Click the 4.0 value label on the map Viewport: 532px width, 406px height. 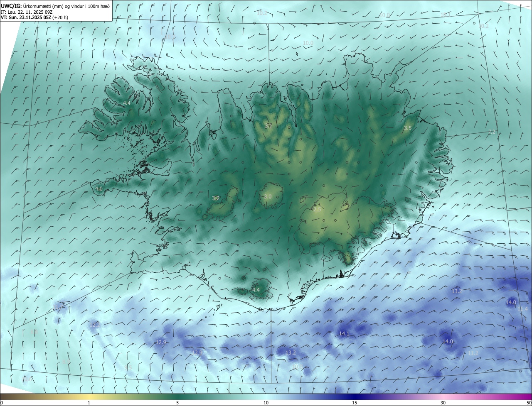[x=99, y=188]
